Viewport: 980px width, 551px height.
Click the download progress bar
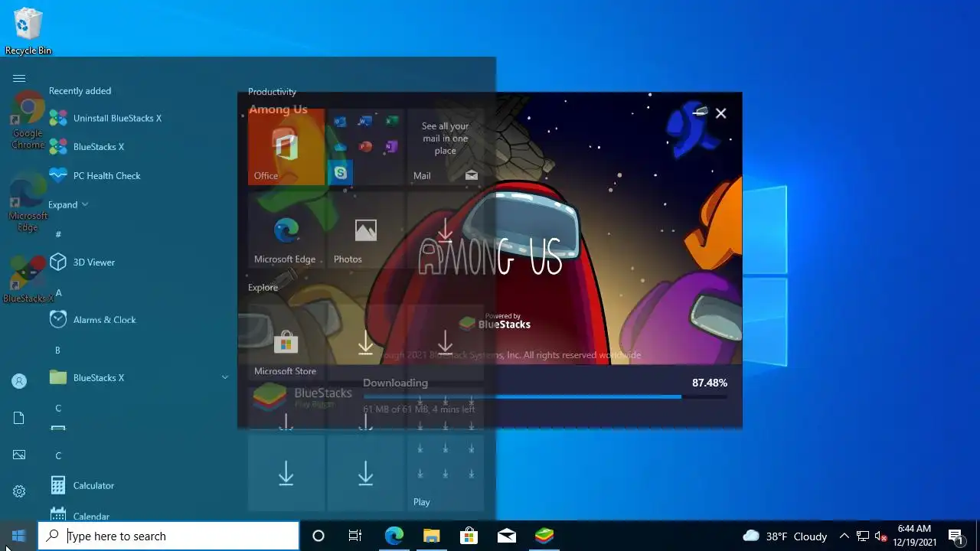click(x=545, y=396)
